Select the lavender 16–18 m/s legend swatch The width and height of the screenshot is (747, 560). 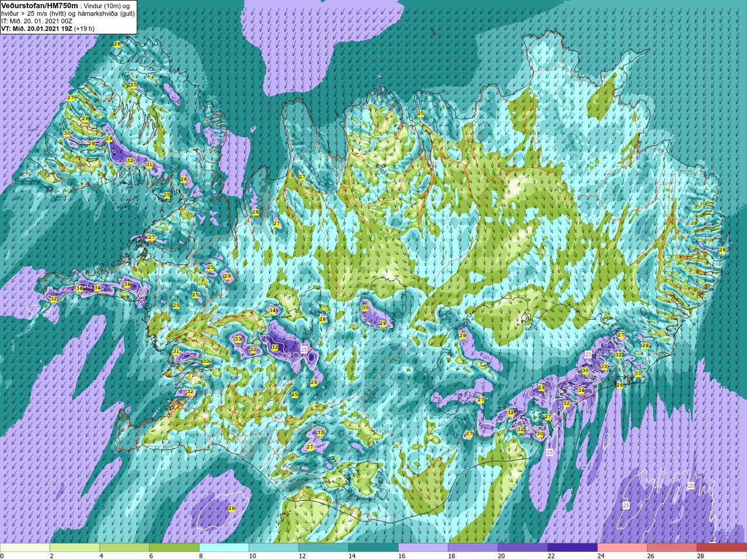tap(423, 548)
